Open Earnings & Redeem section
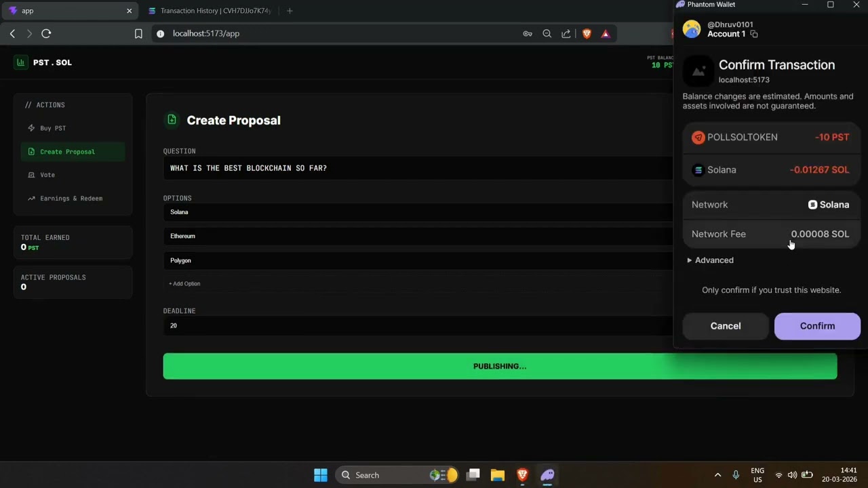Viewport: 868px width, 488px height. pyautogui.click(x=73, y=199)
